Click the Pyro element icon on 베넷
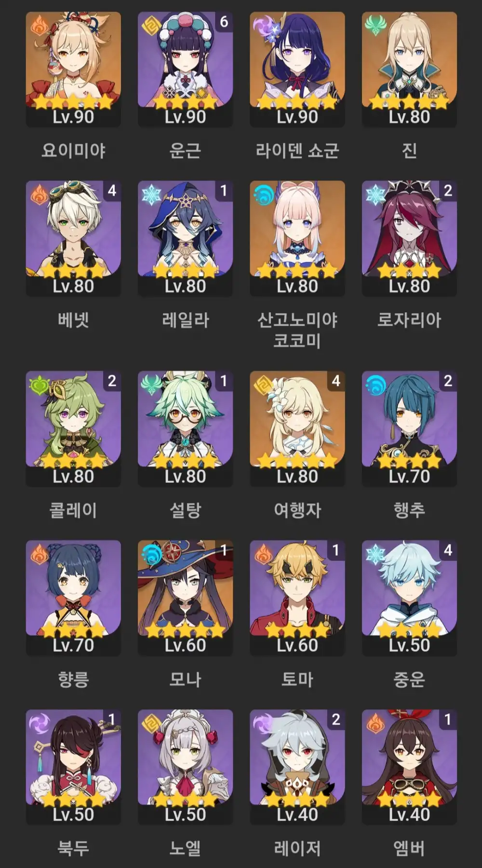This screenshot has height=868, width=482. pos(40,195)
